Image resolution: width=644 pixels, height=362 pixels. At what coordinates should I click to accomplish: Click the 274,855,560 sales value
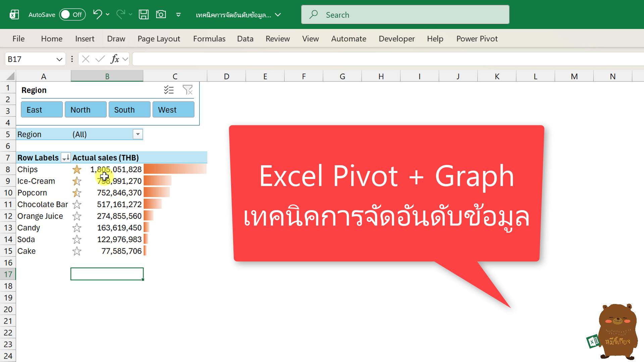119,216
